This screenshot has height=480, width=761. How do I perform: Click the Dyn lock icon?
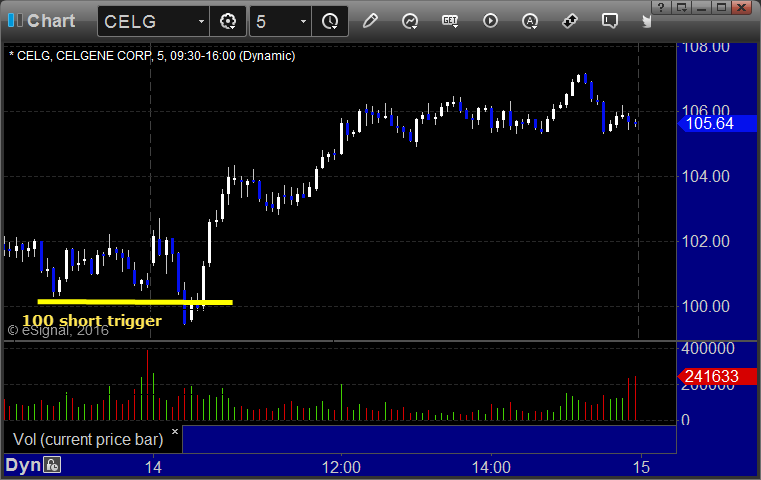pos(52,465)
